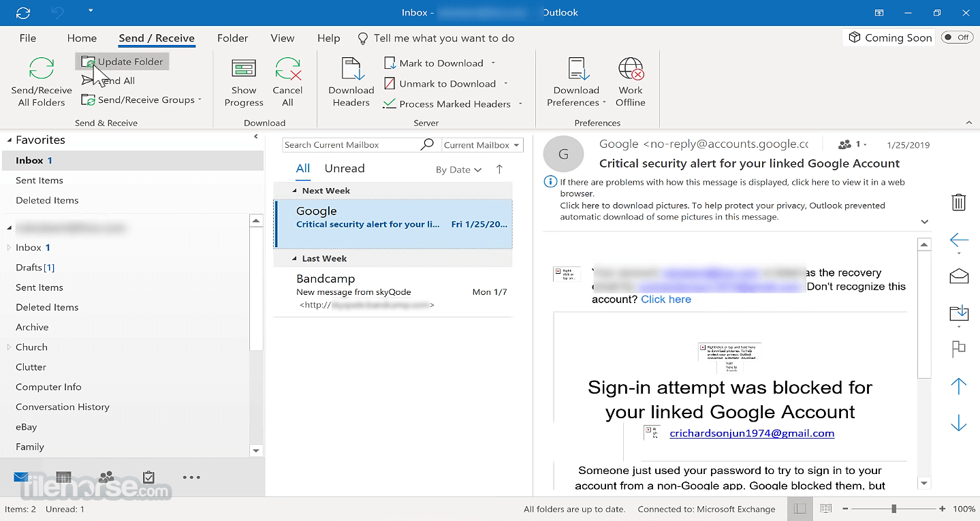Click the Show Progress icon
Image resolution: width=980 pixels, height=521 pixels.
click(x=243, y=69)
